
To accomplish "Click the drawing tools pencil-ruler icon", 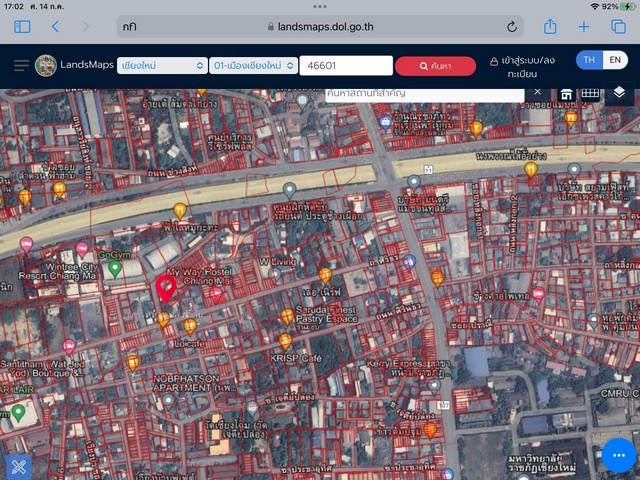I will [x=18, y=467].
